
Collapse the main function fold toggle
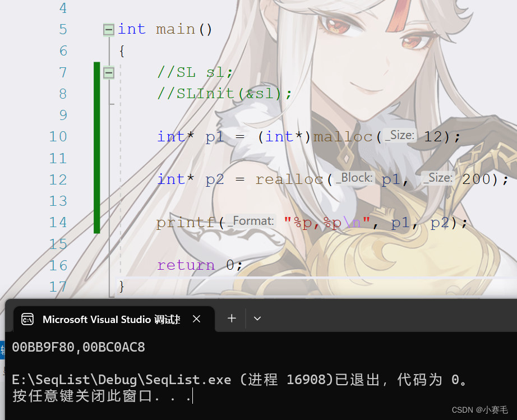108,30
